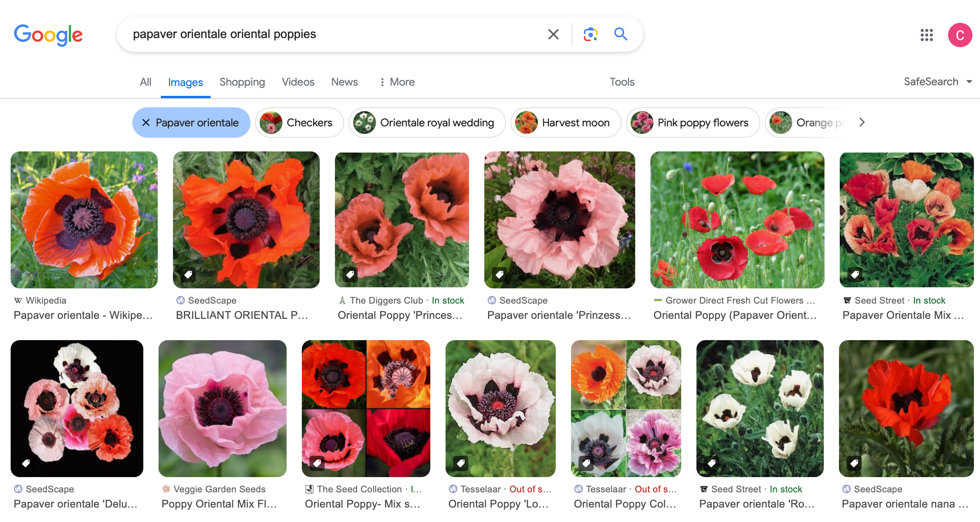The height and width of the screenshot is (522, 980).
Task: Expand the SafeSearch dropdown
Action: click(937, 82)
